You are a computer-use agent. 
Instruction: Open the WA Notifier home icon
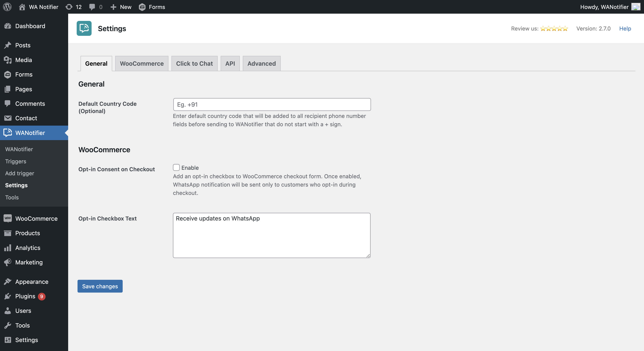(x=22, y=7)
